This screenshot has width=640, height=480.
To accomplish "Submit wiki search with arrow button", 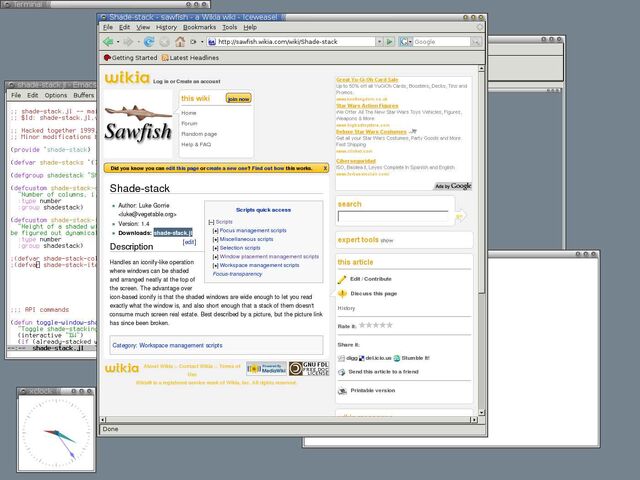I will (459, 216).
